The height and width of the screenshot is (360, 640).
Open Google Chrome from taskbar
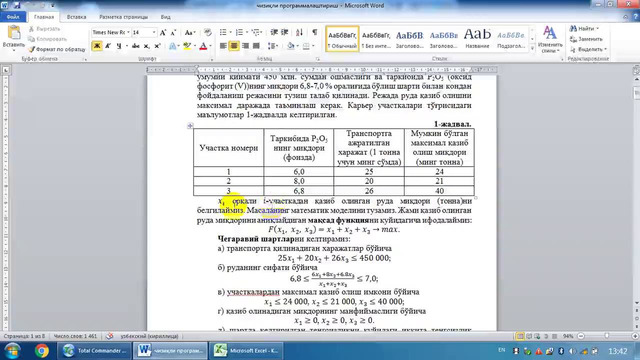pos(42,351)
